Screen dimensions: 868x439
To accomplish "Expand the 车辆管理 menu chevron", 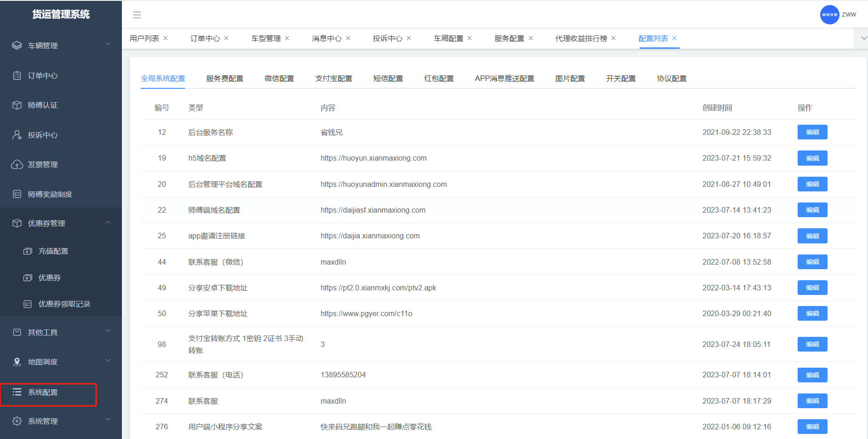I will [x=108, y=44].
